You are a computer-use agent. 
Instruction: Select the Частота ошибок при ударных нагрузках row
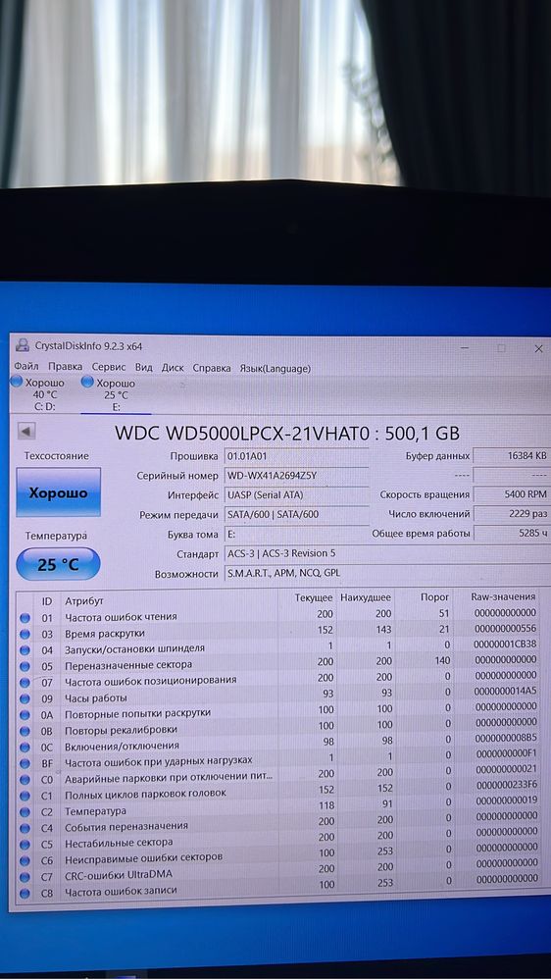[278, 759]
